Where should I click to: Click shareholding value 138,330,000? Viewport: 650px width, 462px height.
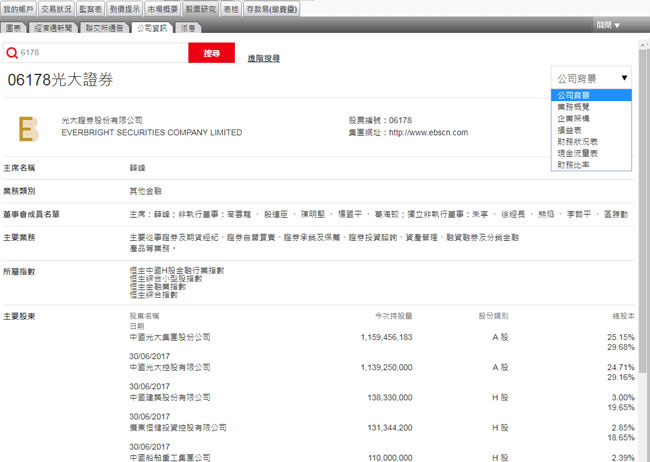[390, 398]
